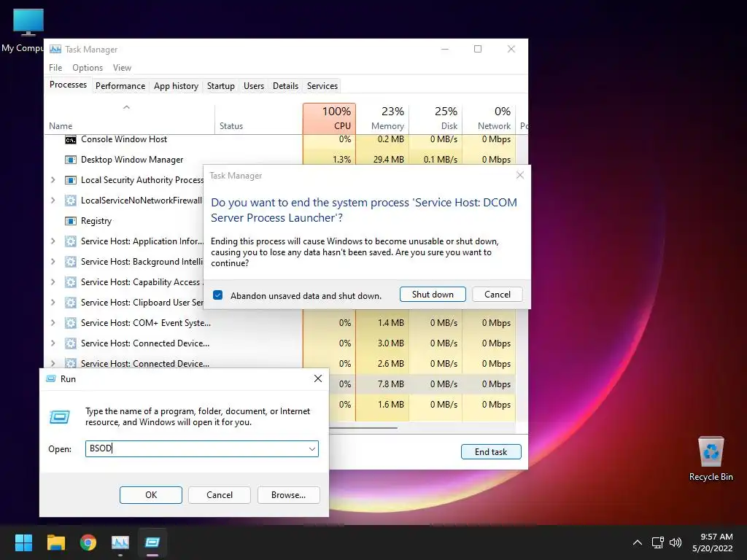Open the Options menu in Task Manager
This screenshot has width=747, height=560.
point(88,68)
